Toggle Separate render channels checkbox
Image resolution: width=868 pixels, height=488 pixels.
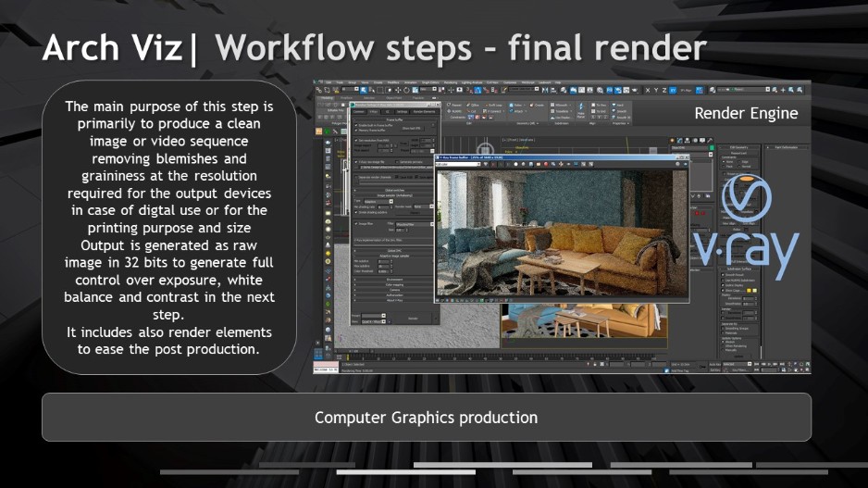click(356, 177)
